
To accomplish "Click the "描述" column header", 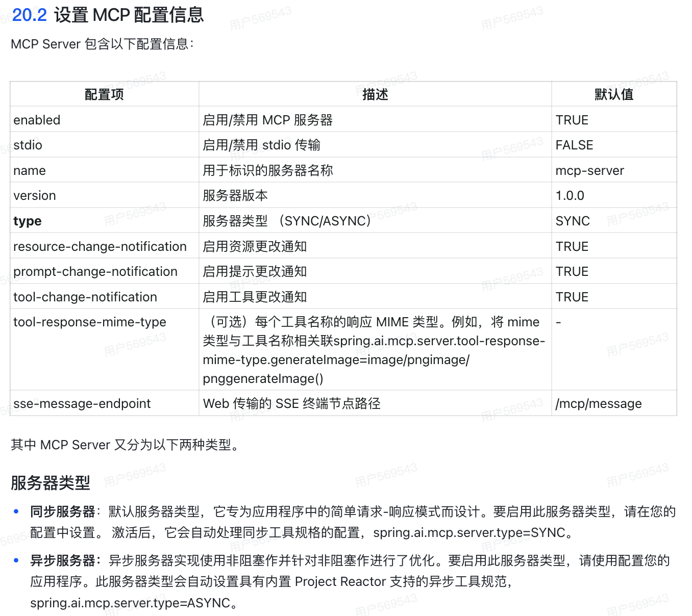I will (x=375, y=94).
